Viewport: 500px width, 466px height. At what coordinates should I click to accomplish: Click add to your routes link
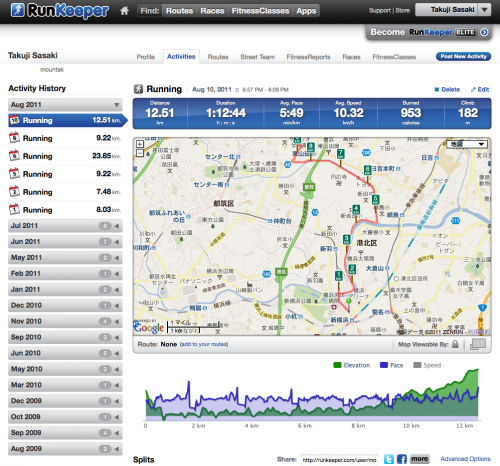click(204, 344)
